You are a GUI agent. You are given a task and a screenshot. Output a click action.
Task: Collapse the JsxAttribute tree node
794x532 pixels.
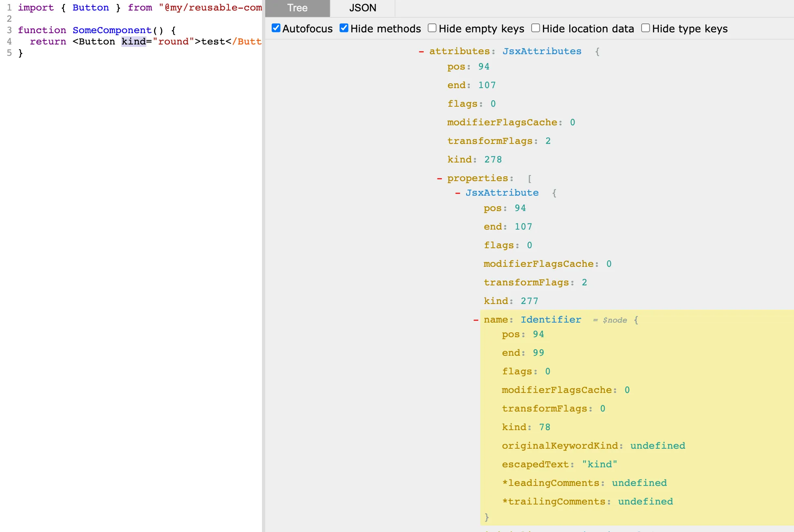(458, 193)
